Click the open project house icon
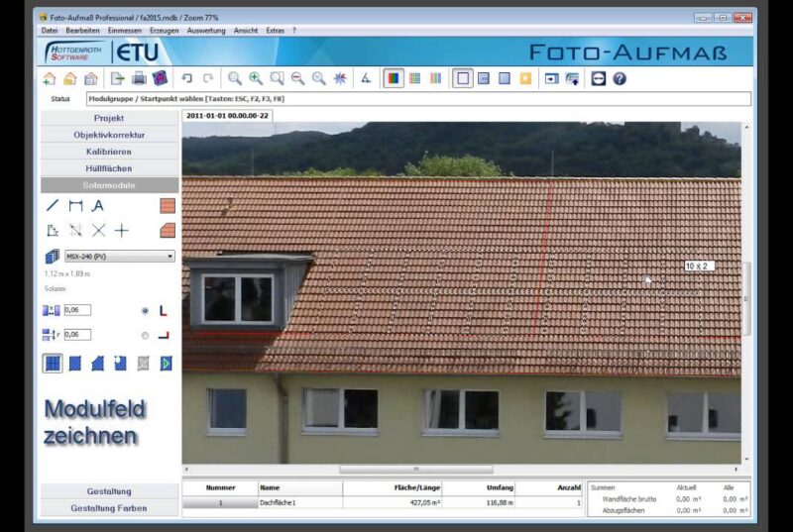The height and width of the screenshot is (532, 793). 69,78
